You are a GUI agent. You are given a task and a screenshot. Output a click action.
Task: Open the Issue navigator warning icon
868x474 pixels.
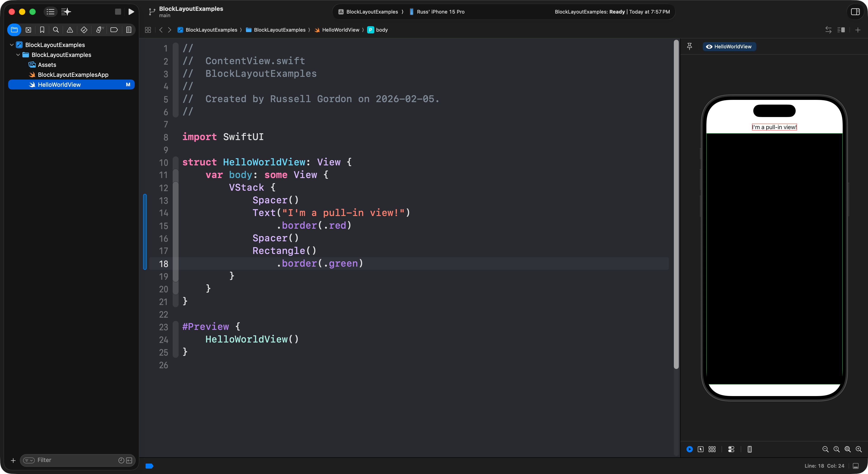[70, 30]
